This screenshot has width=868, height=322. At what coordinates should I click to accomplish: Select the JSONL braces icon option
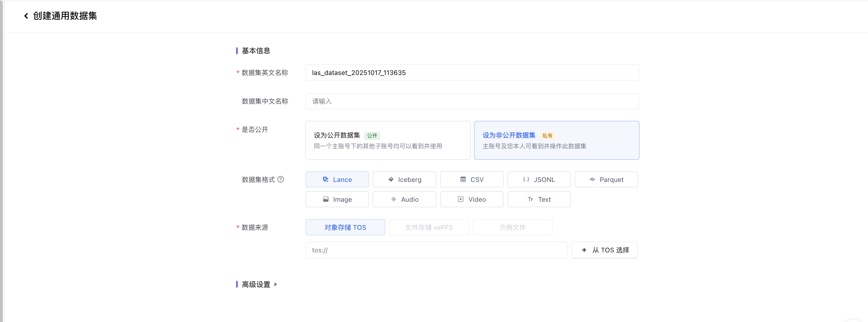(x=526, y=179)
